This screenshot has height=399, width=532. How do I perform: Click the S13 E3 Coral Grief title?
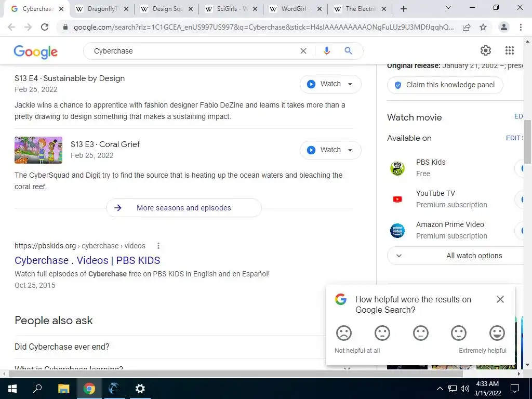point(105,144)
